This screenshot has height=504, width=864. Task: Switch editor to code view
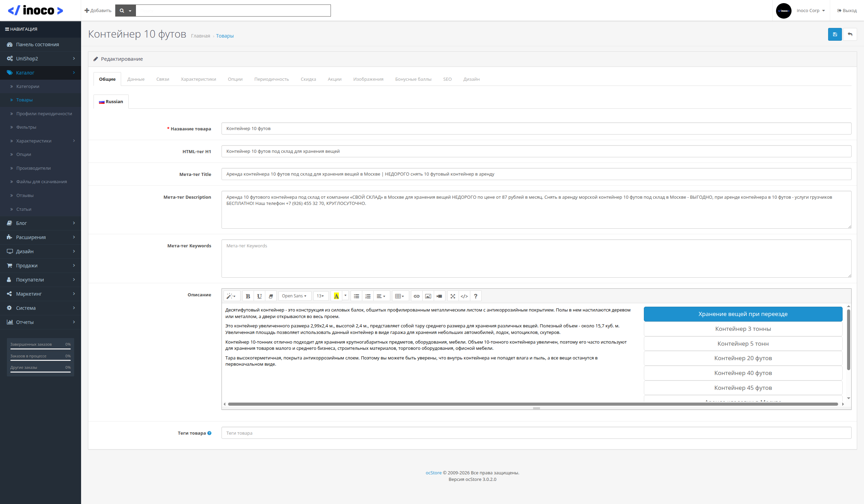(x=464, y=296)
